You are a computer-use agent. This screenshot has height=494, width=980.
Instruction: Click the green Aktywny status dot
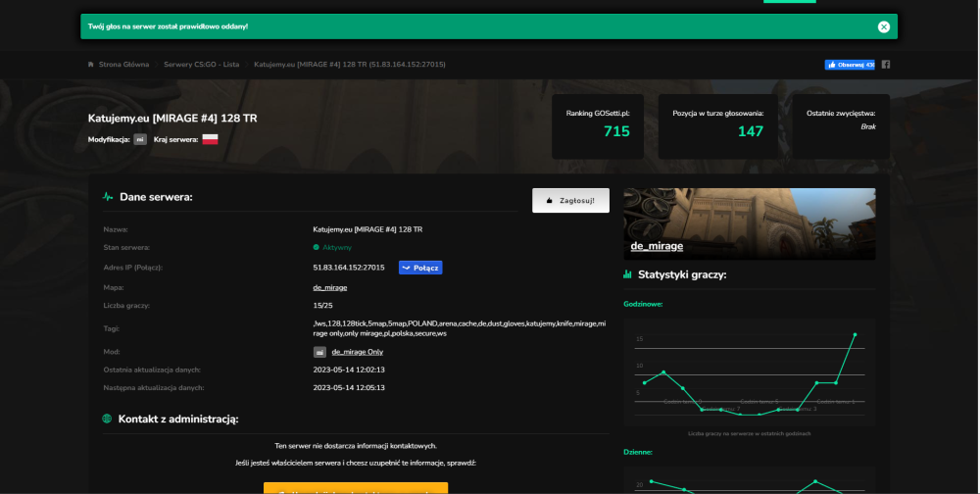pyautogui.click(x=317, y=248)
